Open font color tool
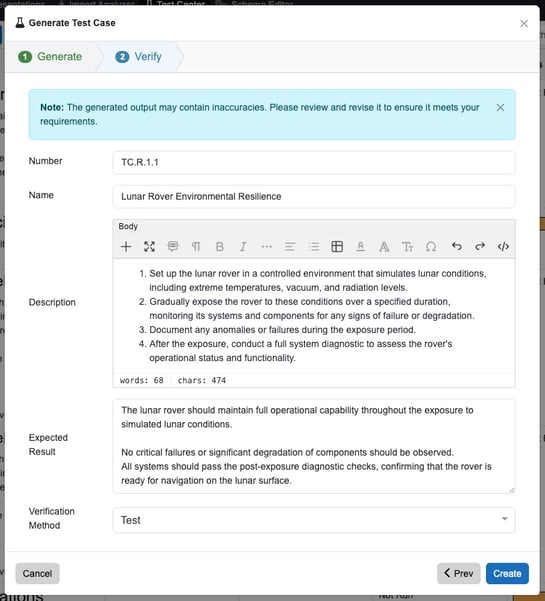This screenshot has width=545, height=601. pos(384,246)
